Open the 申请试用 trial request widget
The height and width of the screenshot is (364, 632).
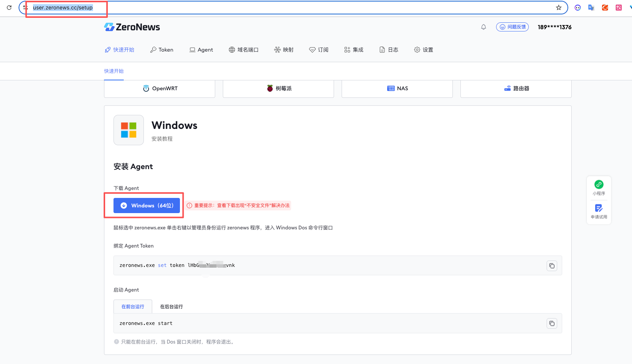coord(599,212)
